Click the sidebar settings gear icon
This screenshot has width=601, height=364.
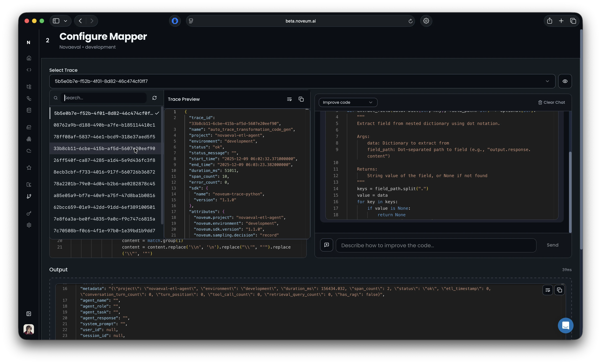(29, 225)
